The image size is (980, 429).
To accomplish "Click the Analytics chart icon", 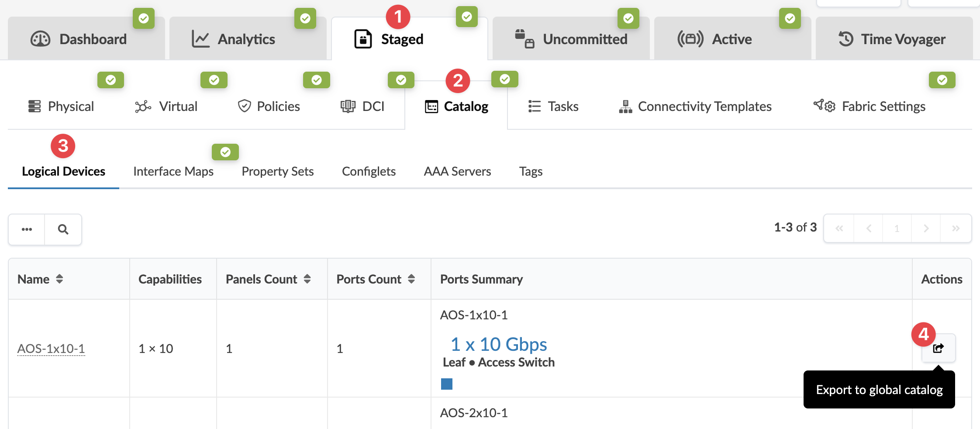I will [200, 39].
